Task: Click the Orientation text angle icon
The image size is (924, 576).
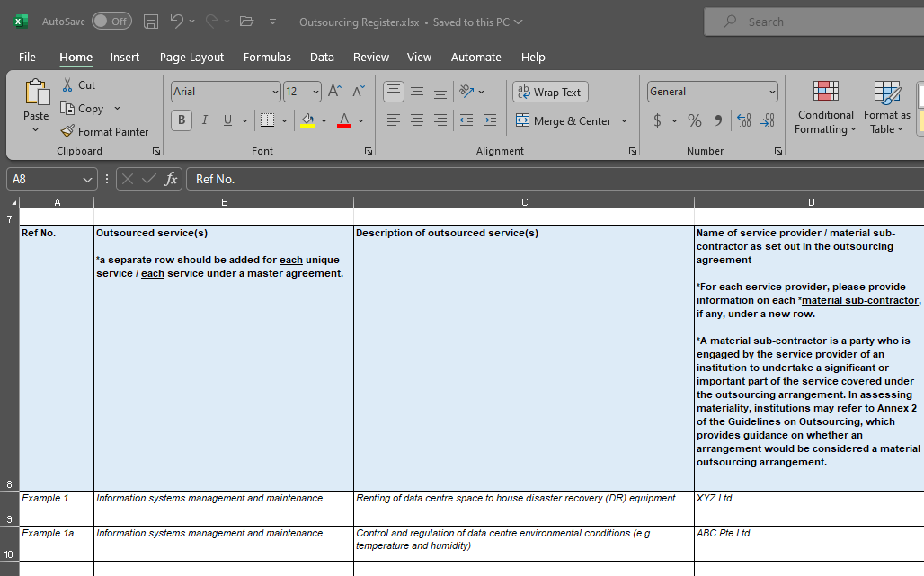Action: [466, 92]
